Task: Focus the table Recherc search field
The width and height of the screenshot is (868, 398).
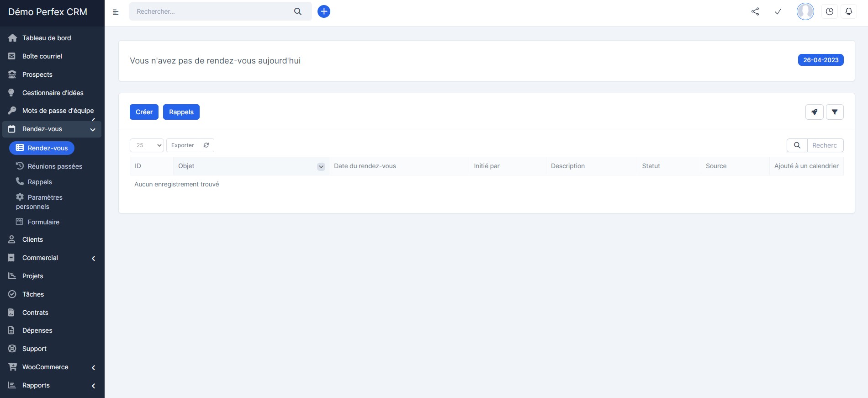Action: 826,145
